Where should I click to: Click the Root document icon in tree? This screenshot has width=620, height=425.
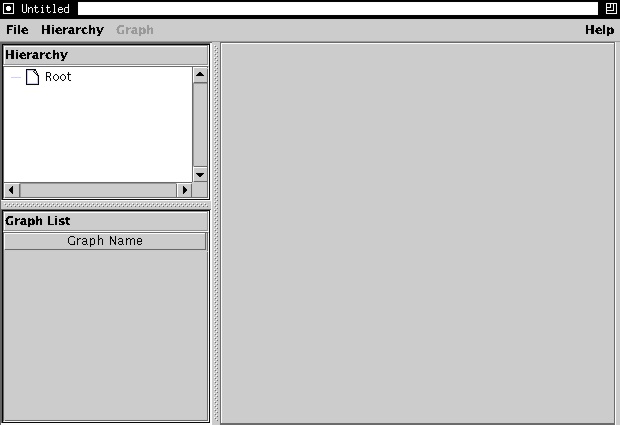click(32, 77)
